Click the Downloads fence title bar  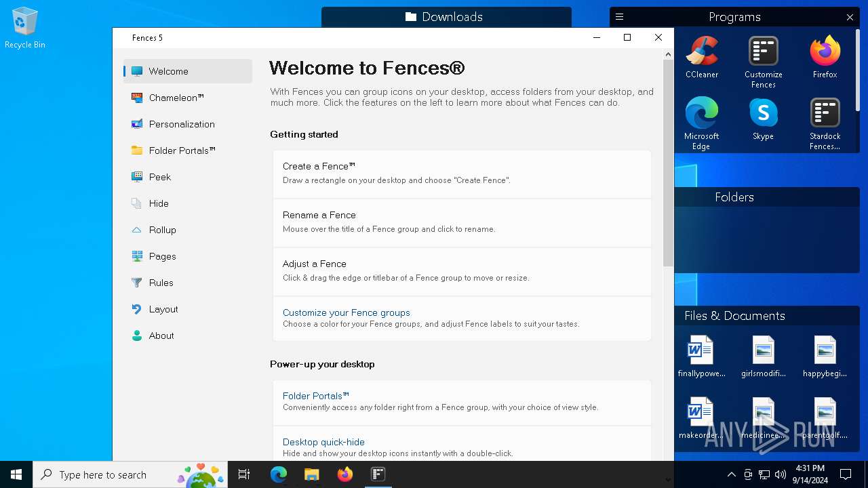[446, 17]
